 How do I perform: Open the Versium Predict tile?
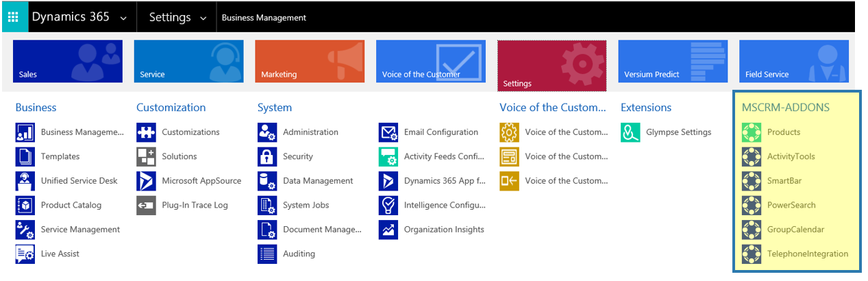pos(673,61)
